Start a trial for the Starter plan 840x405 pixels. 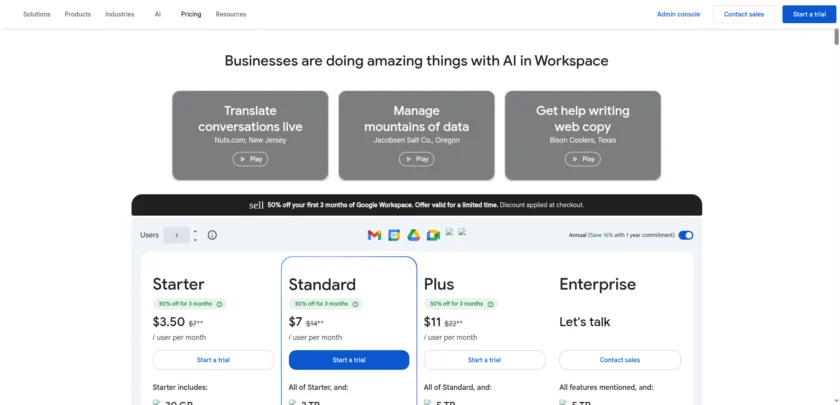coord(213,360)
